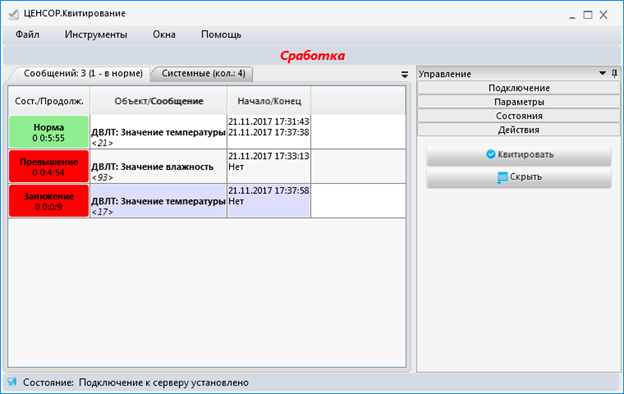Click the Скрыть monitor icon
The image size is (624, 394).
tap(502, 177)
